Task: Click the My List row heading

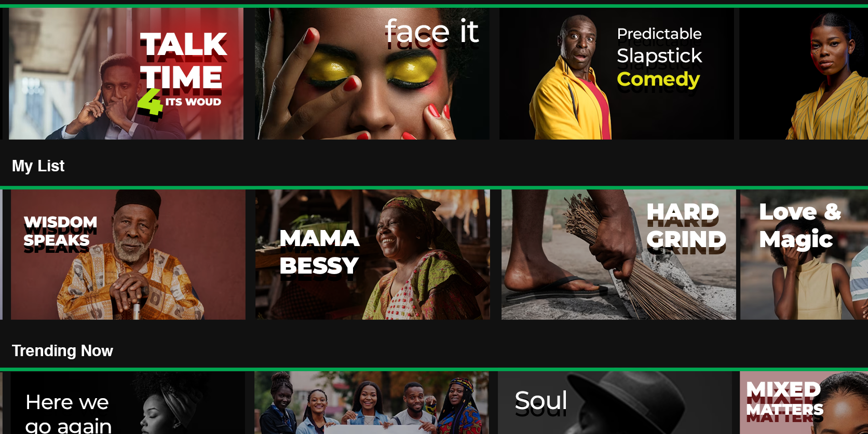Action: click(x=38, y=166)
